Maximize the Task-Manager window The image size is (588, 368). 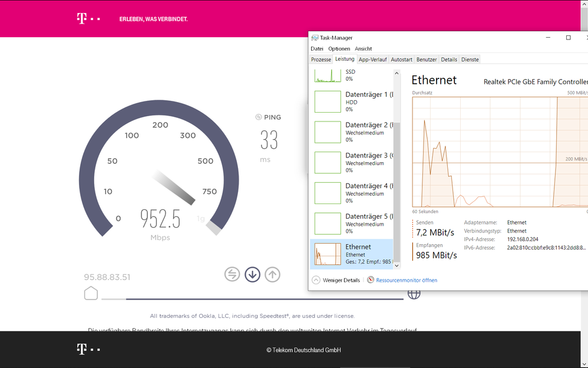(x=568, y=38)
